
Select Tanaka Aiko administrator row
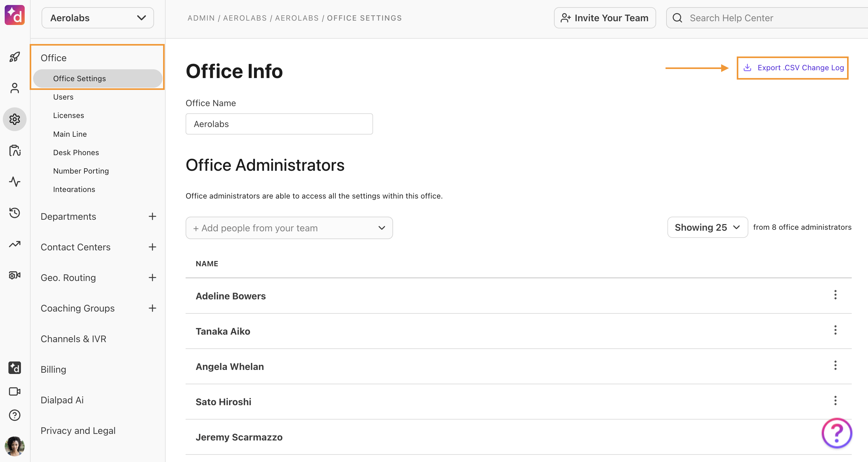519,331
